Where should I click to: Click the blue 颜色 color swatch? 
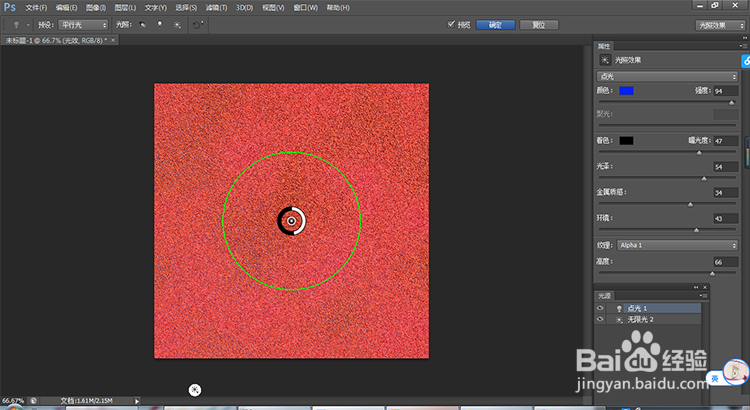[626, 90]
